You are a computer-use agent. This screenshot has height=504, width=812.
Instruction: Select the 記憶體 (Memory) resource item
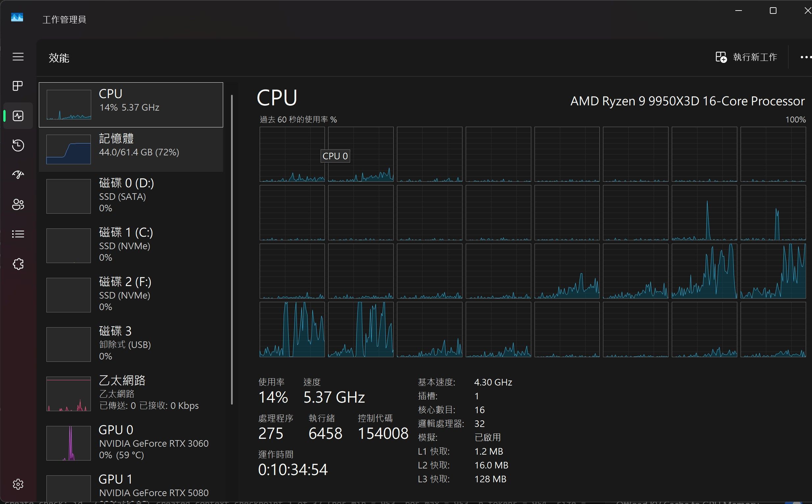point(131,149)
